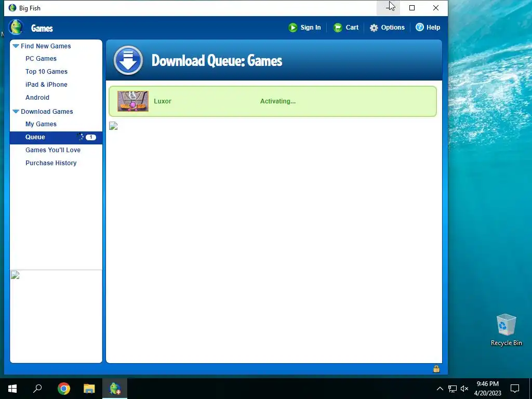Screen dimensions: 532x399
Task: Click the Help text link
Action: pos(433,28)
